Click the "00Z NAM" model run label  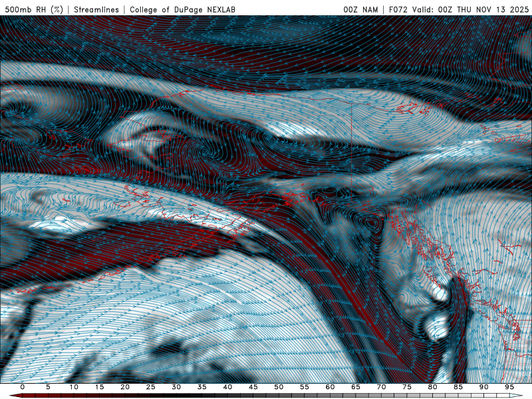click(x=360, y=9)
